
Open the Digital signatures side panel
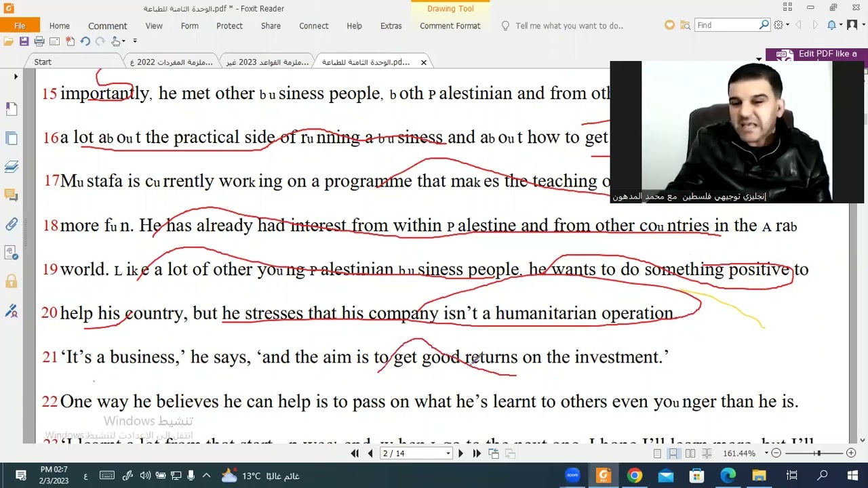(x=12, y=252)
